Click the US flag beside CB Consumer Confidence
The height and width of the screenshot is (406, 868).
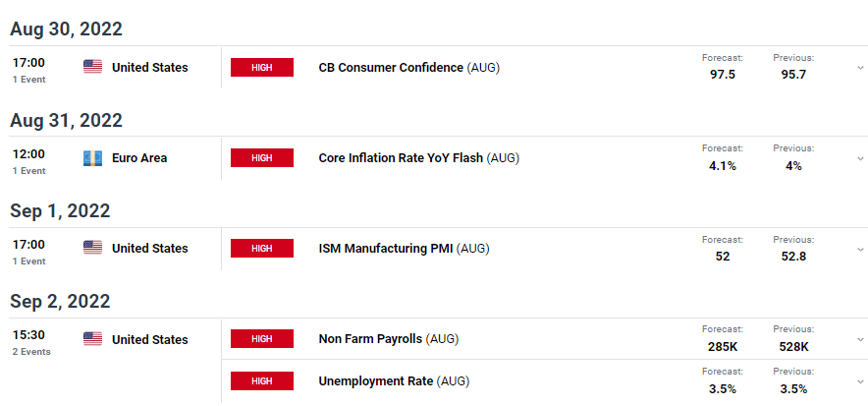pyautogui.click(x=92, y=67)
